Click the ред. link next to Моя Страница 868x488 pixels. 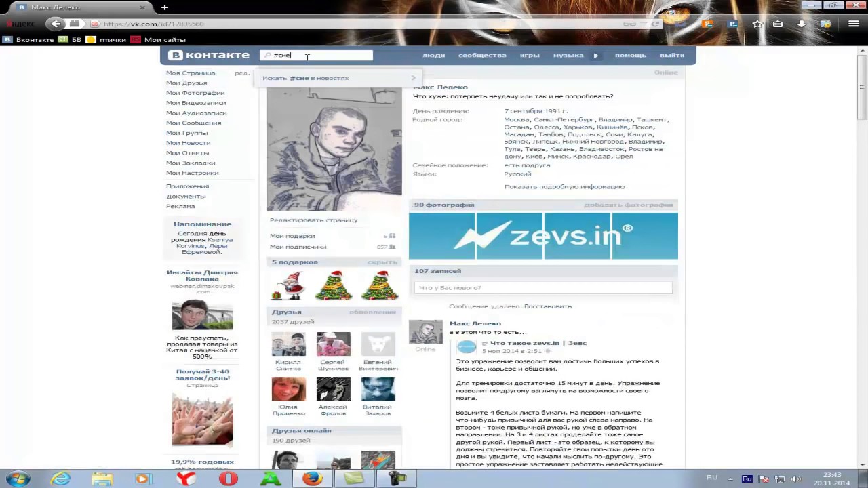[241, 73]
